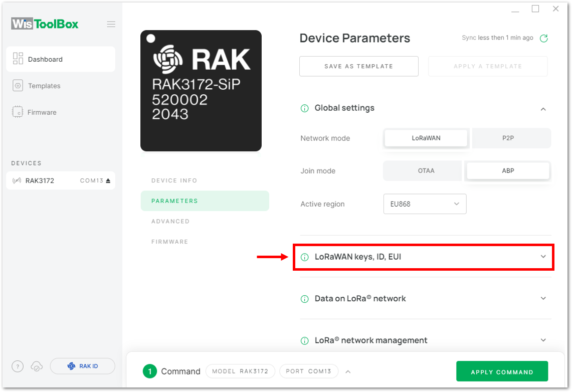Image resolution: width=572 pixels, height=392 pixels.
Task: Click the Templates sidebar icon
Action: coord(18,86)
